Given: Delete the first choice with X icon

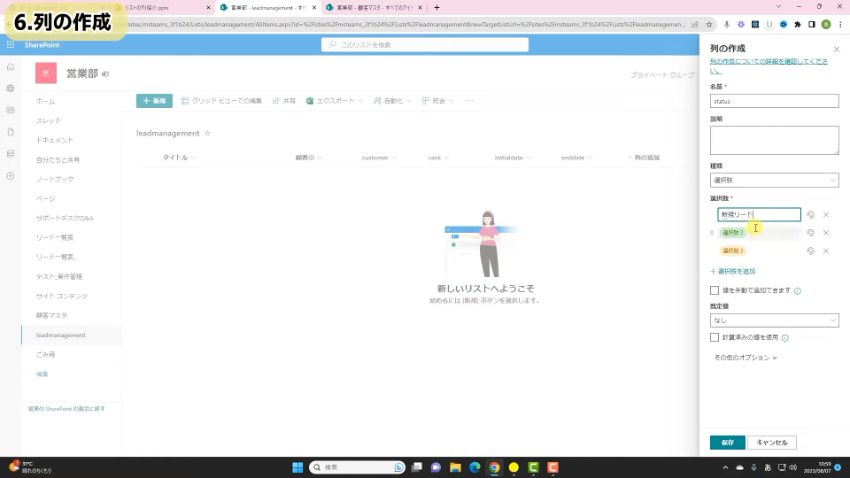Looking at the screenshot, I should pyautogui.click(x=826, y=214).
